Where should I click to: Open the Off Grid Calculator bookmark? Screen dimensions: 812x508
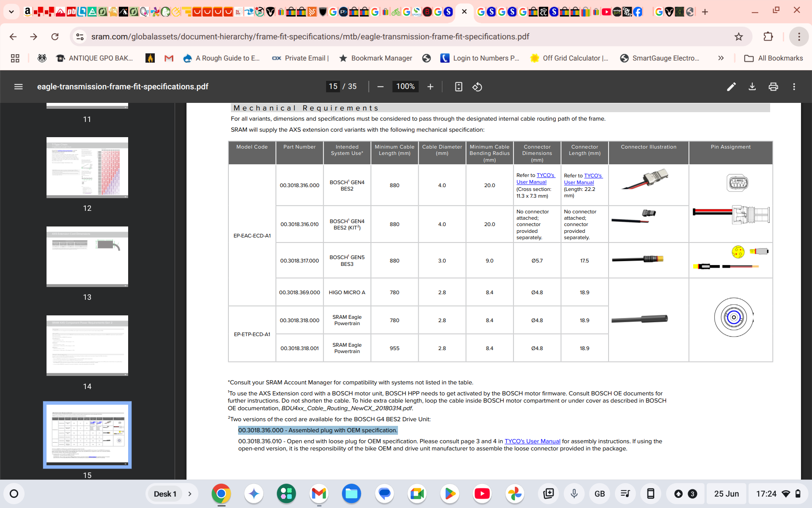569,58
